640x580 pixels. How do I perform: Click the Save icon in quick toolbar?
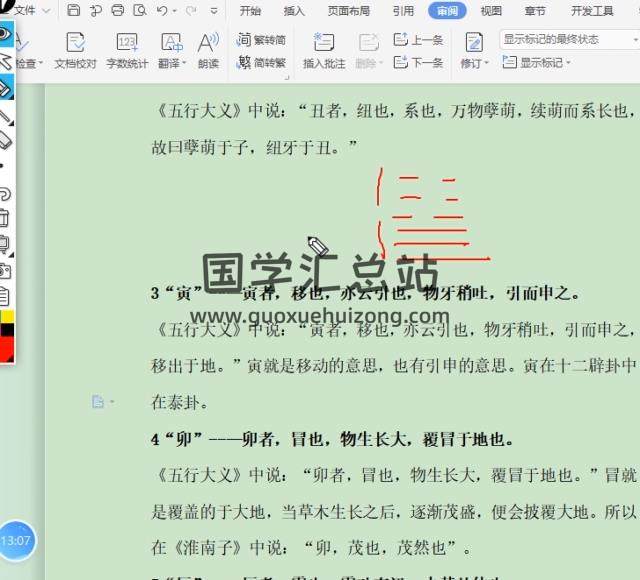click(x=74, y=11)
